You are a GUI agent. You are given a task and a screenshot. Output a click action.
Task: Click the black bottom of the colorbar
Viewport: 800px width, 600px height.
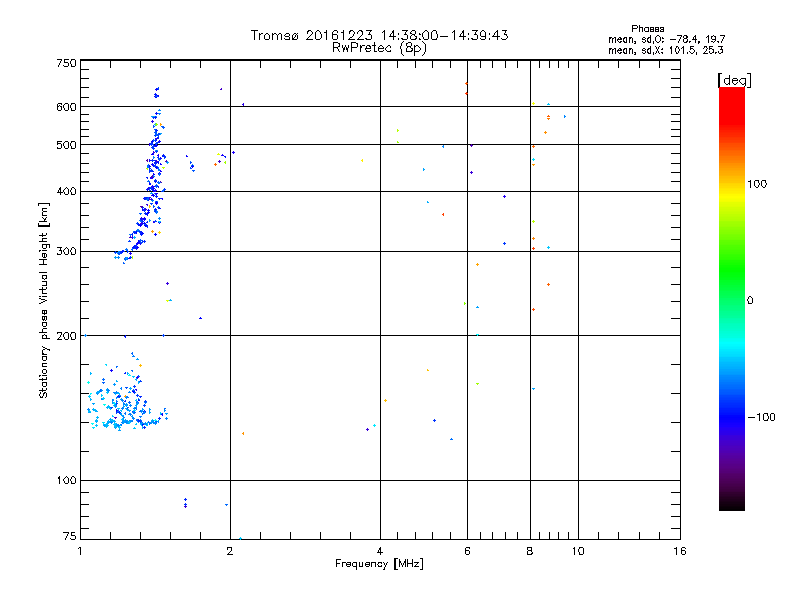click(x=732, y=503)
